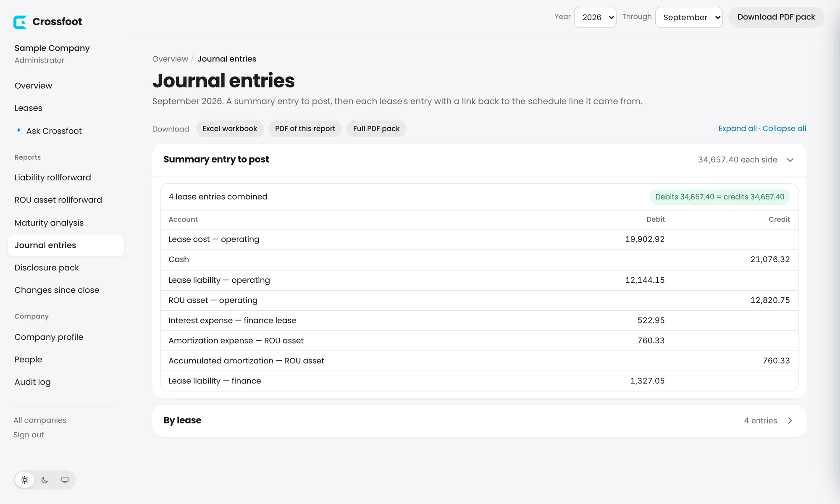
Task: Click the Expand all link
Action: (x=738, y=129)
